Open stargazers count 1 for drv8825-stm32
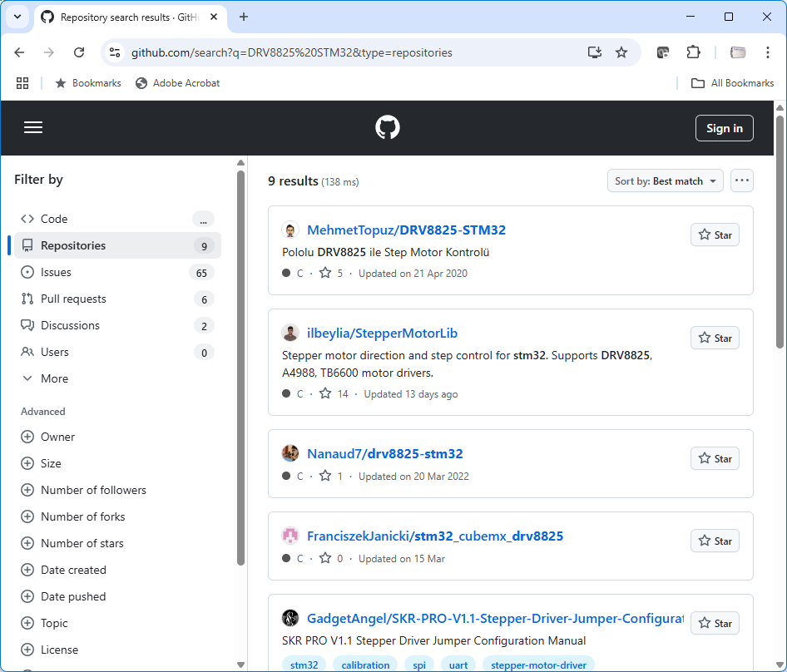787x672 pixels. click(331, 477)
